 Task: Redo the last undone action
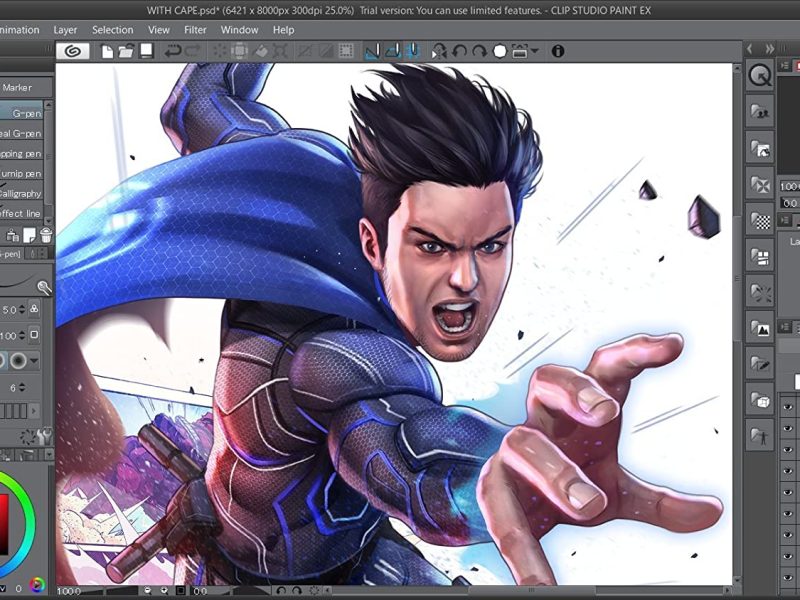[x=193, y=51]
